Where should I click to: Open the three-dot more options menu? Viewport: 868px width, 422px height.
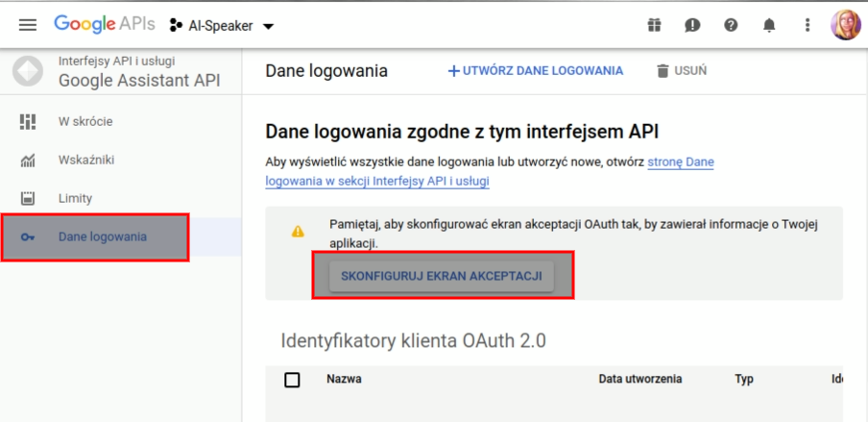pyautogui.click(x=808, y=25)
